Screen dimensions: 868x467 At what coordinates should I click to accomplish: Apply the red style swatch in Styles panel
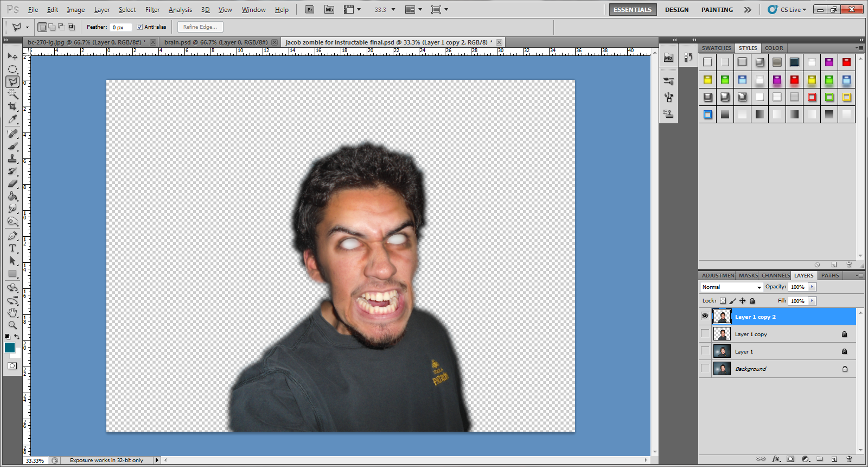846,62
